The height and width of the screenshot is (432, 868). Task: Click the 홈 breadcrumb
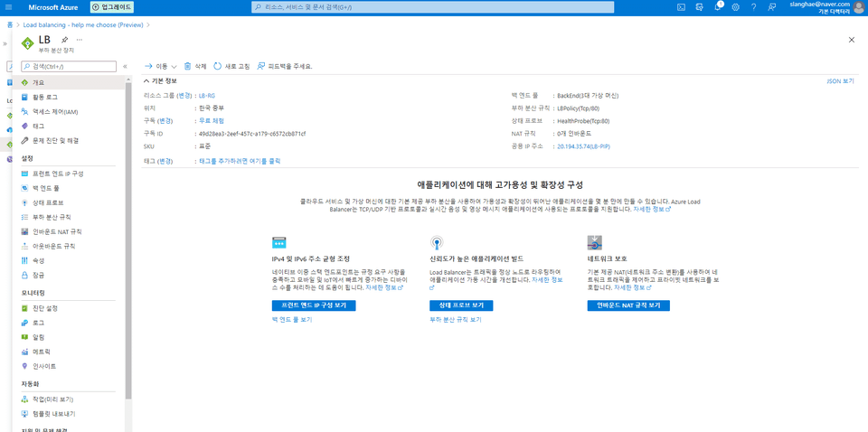pyautogui.click(x=10, y=25)
